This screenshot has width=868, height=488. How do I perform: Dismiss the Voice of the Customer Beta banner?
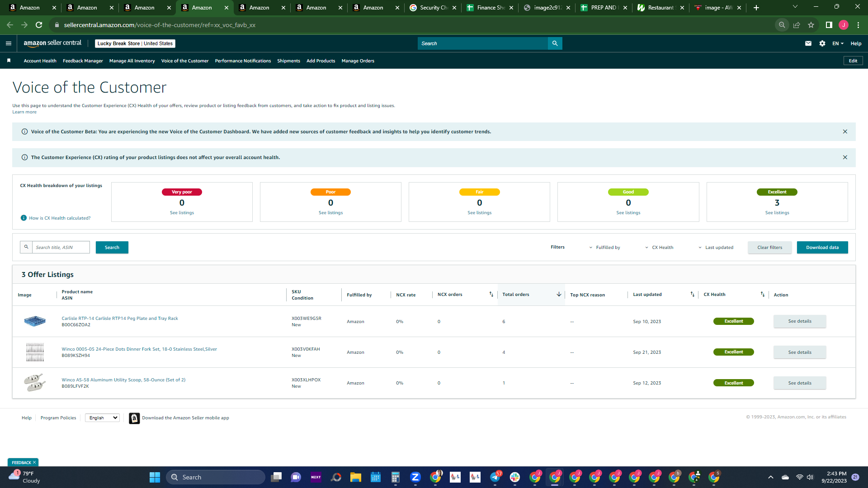(x=845, y=131)
